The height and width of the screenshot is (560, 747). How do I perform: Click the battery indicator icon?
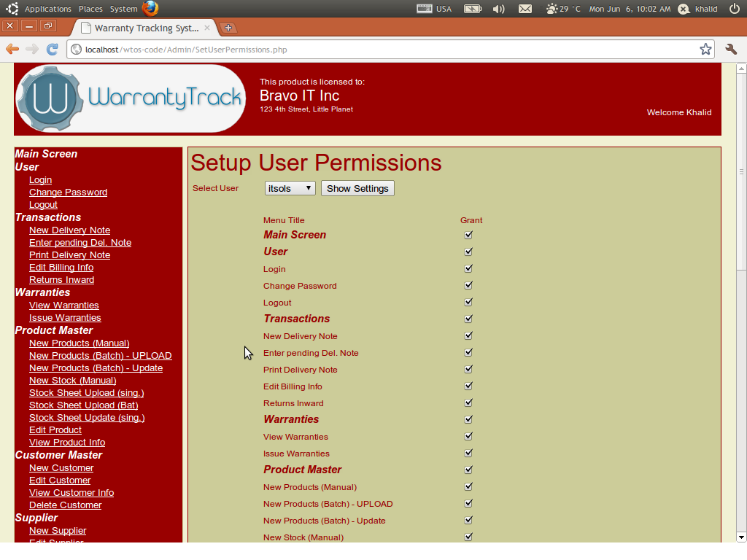[473, 9]
